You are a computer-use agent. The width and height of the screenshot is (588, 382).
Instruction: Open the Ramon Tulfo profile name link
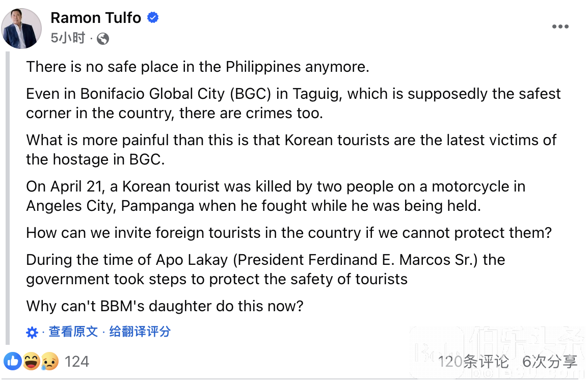(x=96, y=18)
